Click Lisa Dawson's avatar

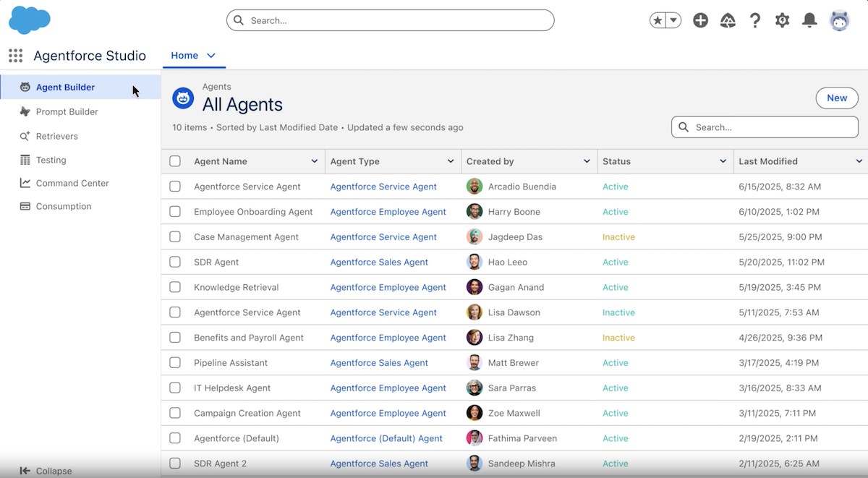(x=475, y=312)
